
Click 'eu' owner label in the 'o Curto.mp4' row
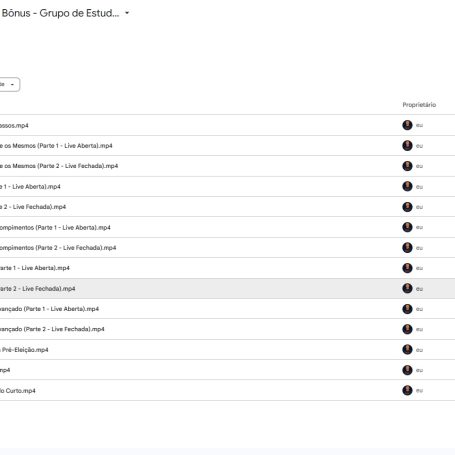tap(419, 391)
